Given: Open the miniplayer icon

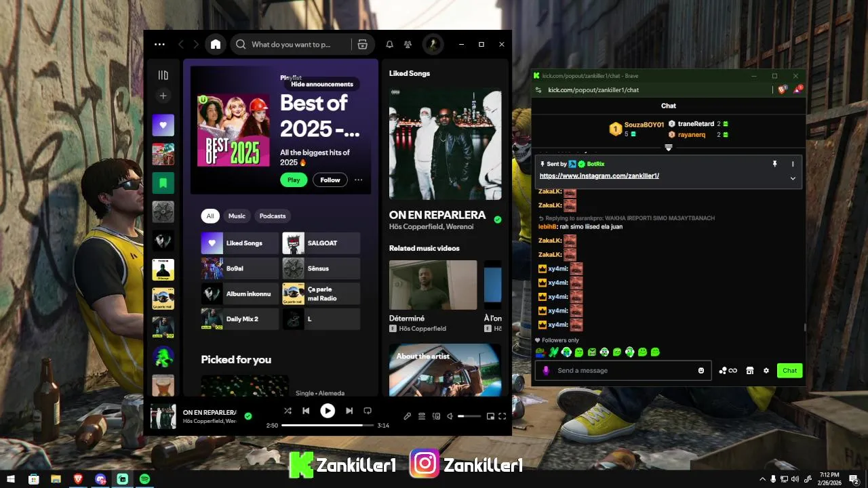Looking at the screenshot, I should tap(490, 416).
